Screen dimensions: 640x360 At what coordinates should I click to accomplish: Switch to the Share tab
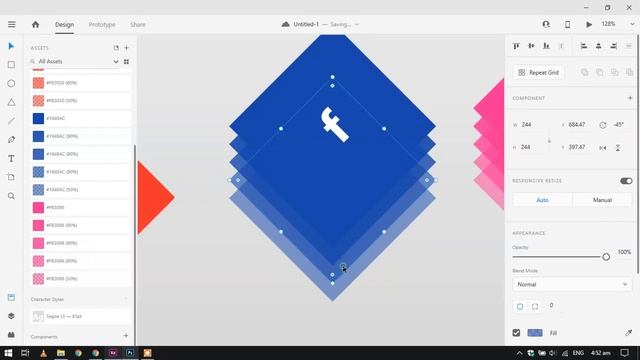[x=138, y=24]
